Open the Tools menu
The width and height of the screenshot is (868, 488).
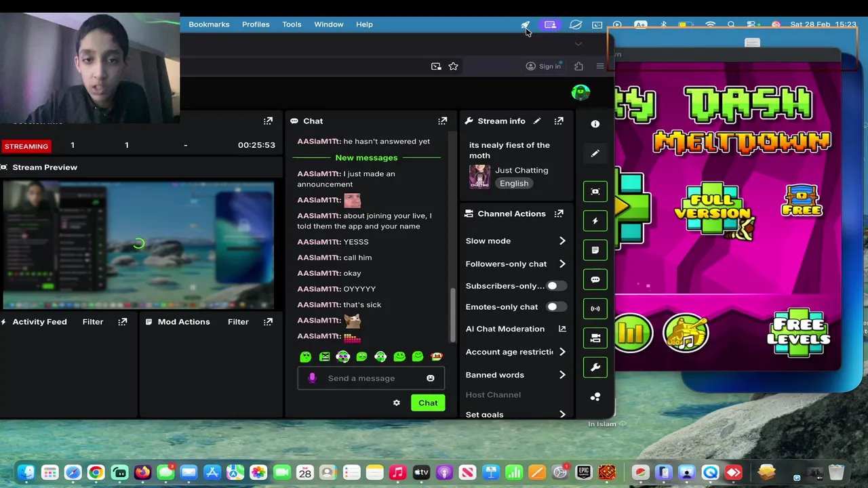click(292, 24)
